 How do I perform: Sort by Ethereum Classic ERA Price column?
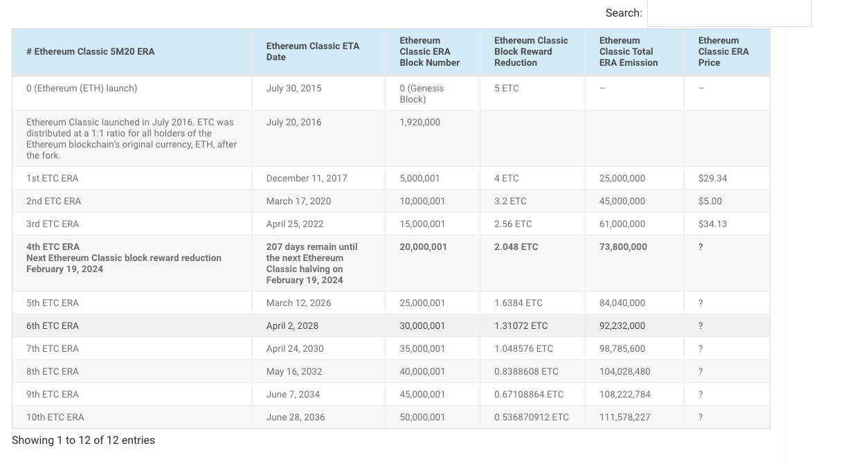click(x=727, y=52)
